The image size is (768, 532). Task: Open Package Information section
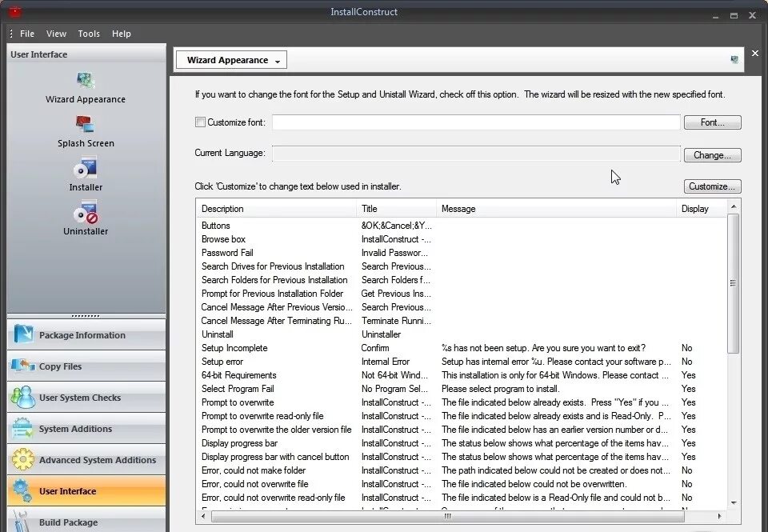[86, 335]
